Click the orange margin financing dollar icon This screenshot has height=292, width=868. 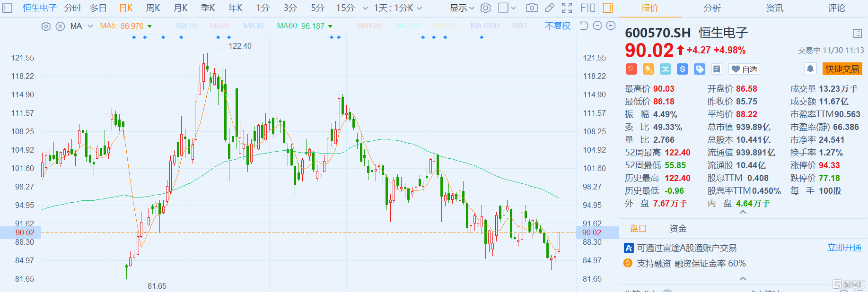point(628,263)
